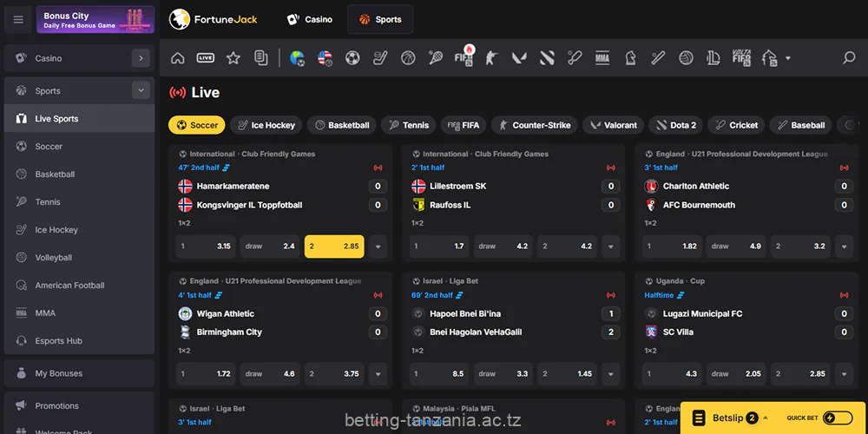
Task: Expand more markets for Hapoel Bnei Bi'ina match
Action: (611, 373)
